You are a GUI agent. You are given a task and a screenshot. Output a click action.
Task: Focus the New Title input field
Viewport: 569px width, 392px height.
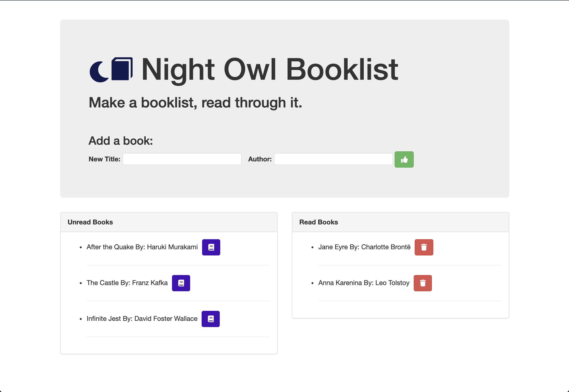pyautogui.click(x=182, y=159)
